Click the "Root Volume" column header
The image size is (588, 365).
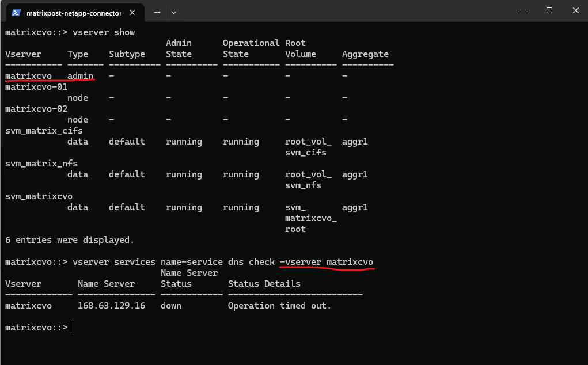point(300,48)
